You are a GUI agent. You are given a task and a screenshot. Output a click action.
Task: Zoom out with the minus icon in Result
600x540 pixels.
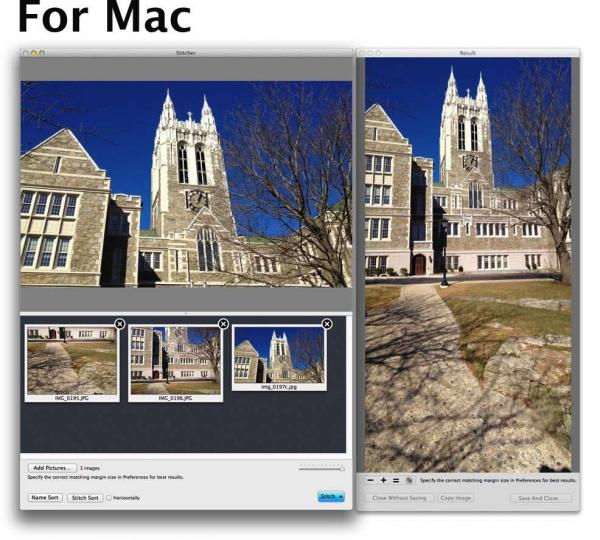(370, 480)
